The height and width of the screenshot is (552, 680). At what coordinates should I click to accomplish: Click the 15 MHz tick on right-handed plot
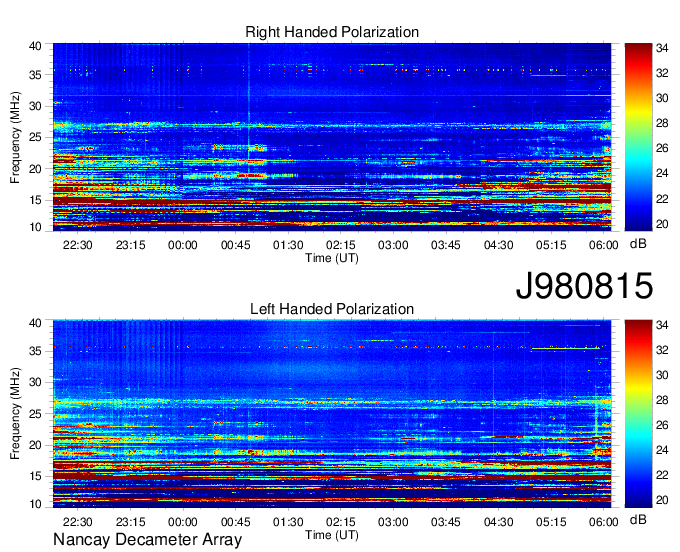coord(35,200)
